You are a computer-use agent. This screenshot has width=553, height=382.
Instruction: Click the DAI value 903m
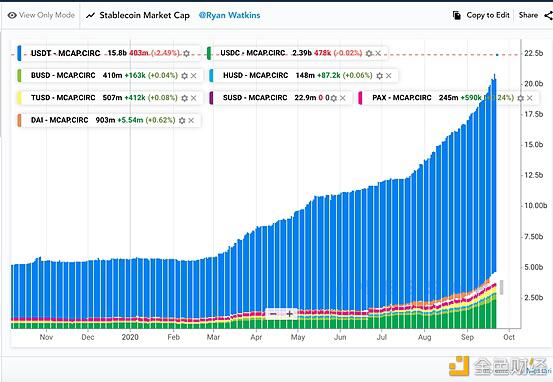click(x=105, y=120)
